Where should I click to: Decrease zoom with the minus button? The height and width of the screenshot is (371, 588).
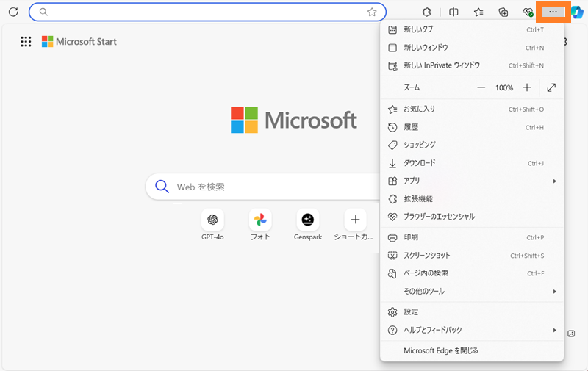click(x=481, y=87)
